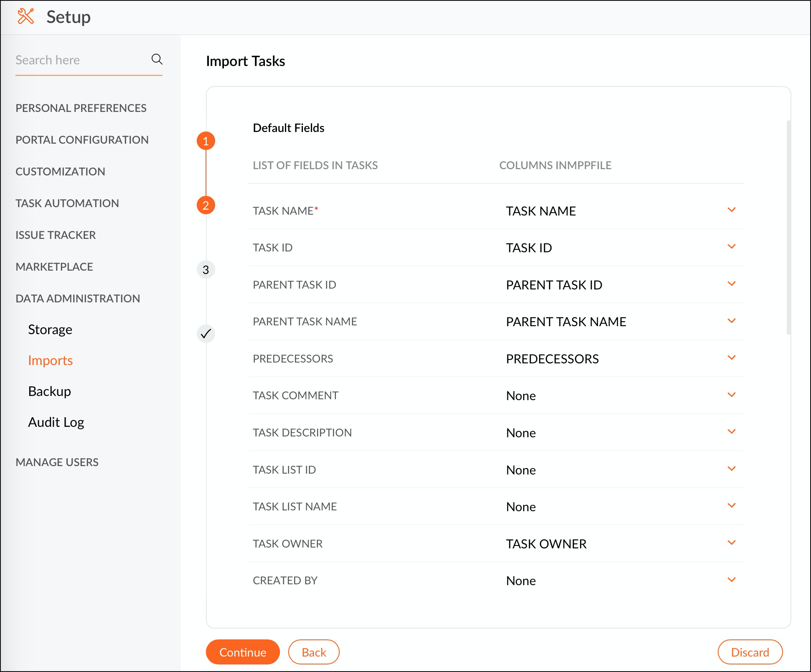
Task: Open Marketplace section
Action: [x=54, y=267]
